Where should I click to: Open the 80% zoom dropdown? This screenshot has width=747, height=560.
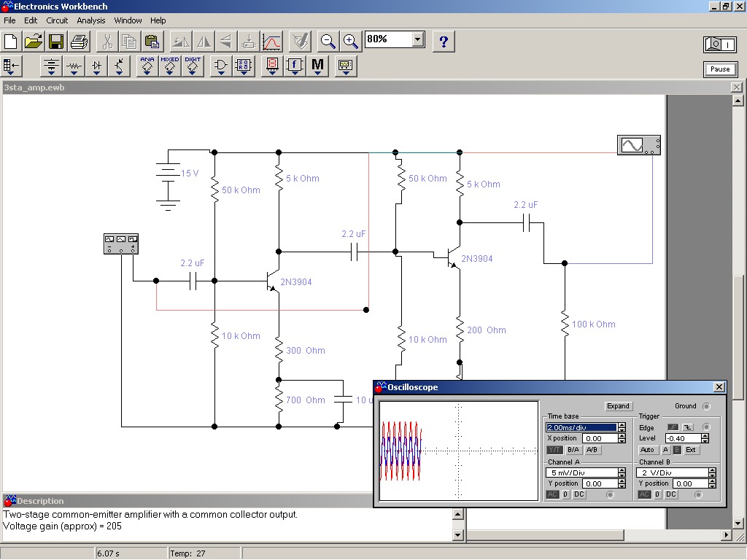point(418,39)
